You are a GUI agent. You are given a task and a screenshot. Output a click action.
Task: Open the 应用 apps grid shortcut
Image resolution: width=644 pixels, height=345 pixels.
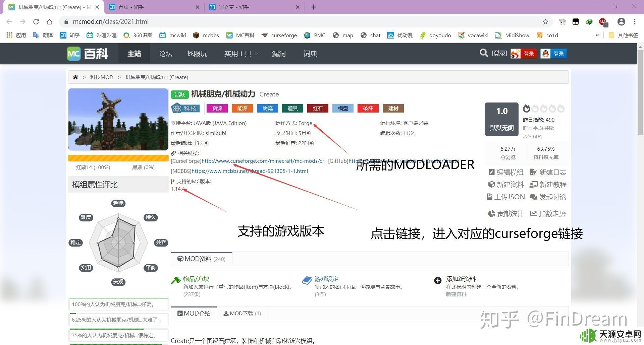point(16,35)
